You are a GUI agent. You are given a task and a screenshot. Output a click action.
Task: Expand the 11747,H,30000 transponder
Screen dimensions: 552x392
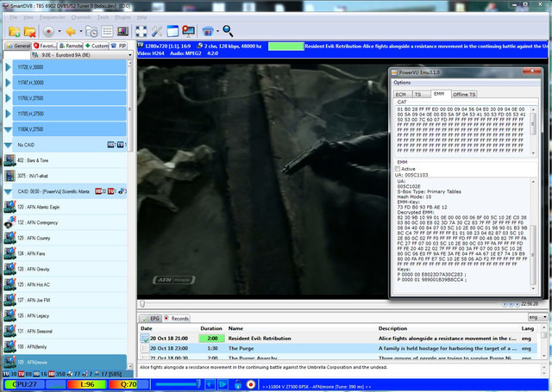click(x=8, y=82)
